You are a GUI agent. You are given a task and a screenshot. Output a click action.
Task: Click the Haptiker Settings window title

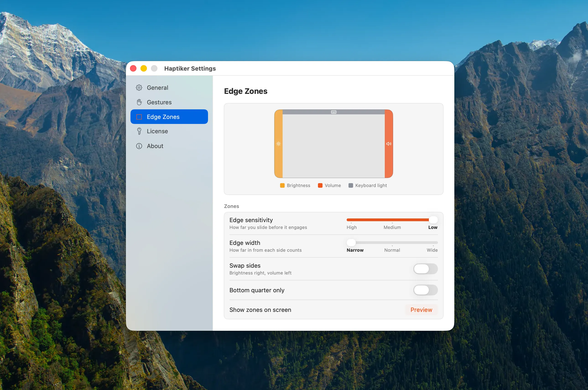[x=190, y=68]
